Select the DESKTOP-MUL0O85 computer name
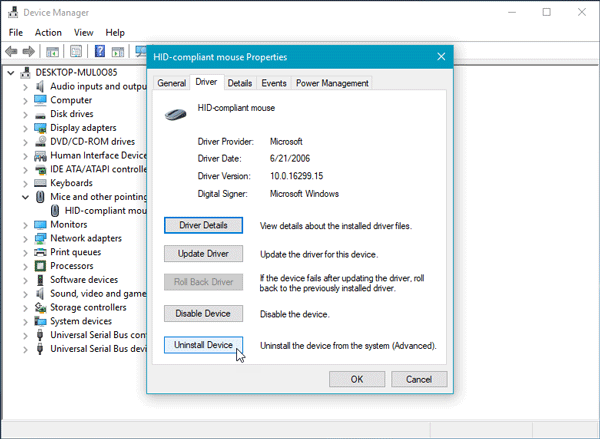 coord(77,72)
